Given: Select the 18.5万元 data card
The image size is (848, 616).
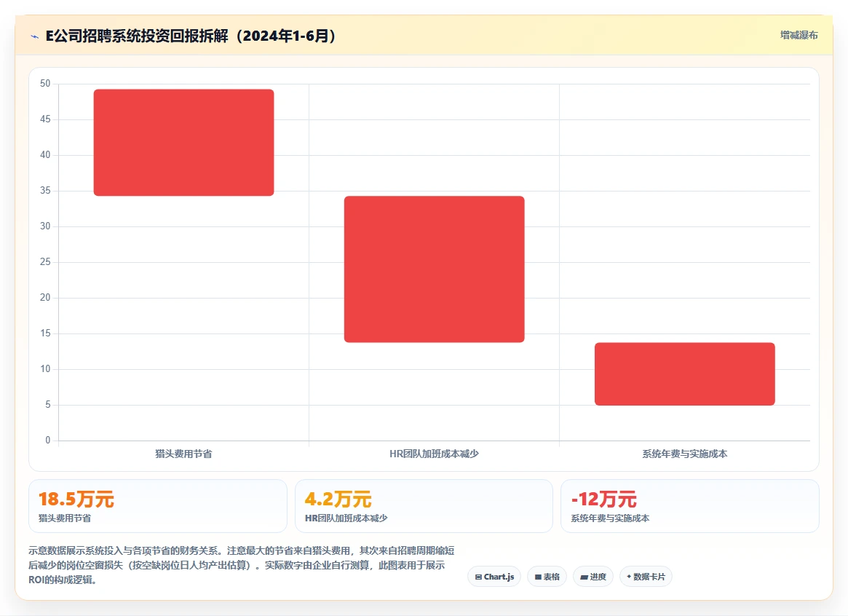Looking at the screenshot, I should [158, 505].
